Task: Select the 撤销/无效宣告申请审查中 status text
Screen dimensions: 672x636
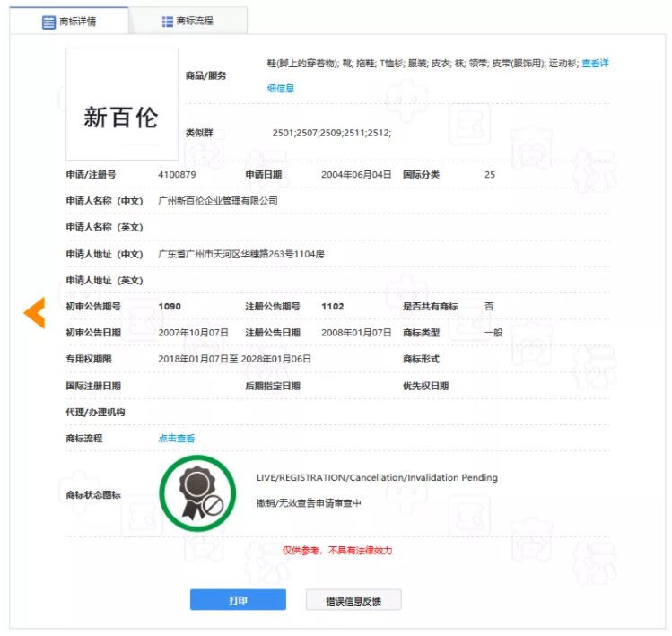Action: (x=309, y=502)
